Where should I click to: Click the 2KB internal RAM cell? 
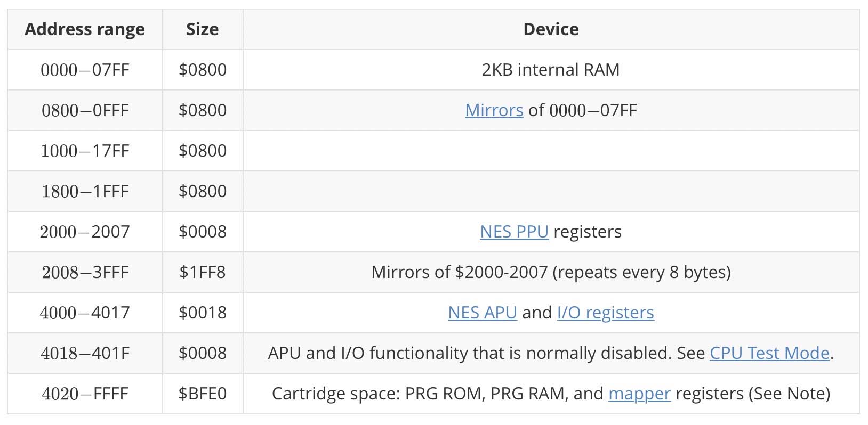pos(551,70)
